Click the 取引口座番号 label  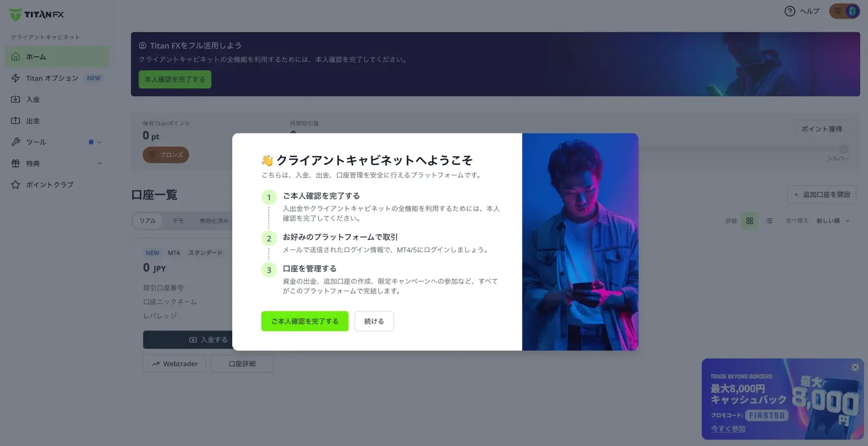(163, 288)
